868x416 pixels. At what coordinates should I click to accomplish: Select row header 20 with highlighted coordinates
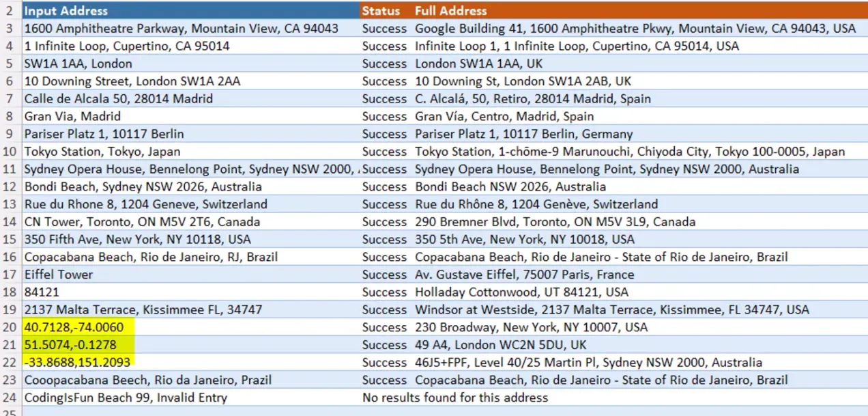pyautogui.click(x=11, y=327)
